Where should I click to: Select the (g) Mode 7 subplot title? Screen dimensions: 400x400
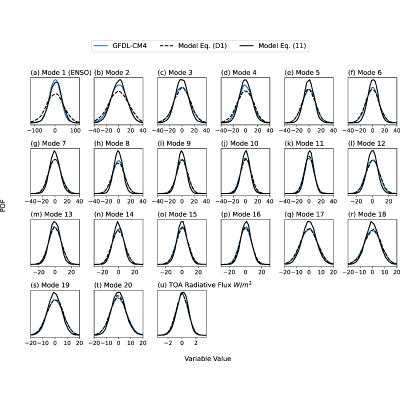point(48,144)
